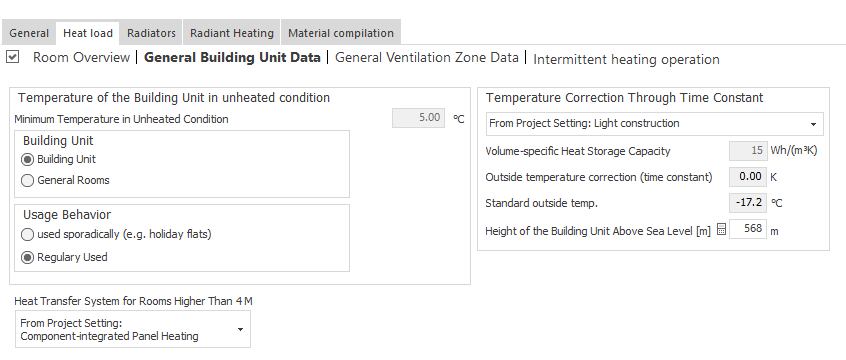Open Heat Transfer System dropdown arrow

tap(240, 329)
